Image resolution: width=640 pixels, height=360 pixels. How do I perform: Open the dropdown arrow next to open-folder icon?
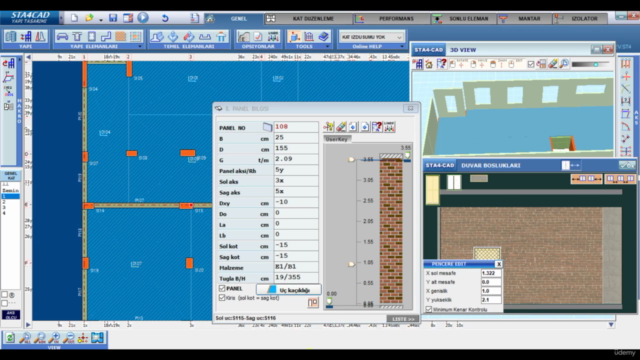(x=100, y=19)
